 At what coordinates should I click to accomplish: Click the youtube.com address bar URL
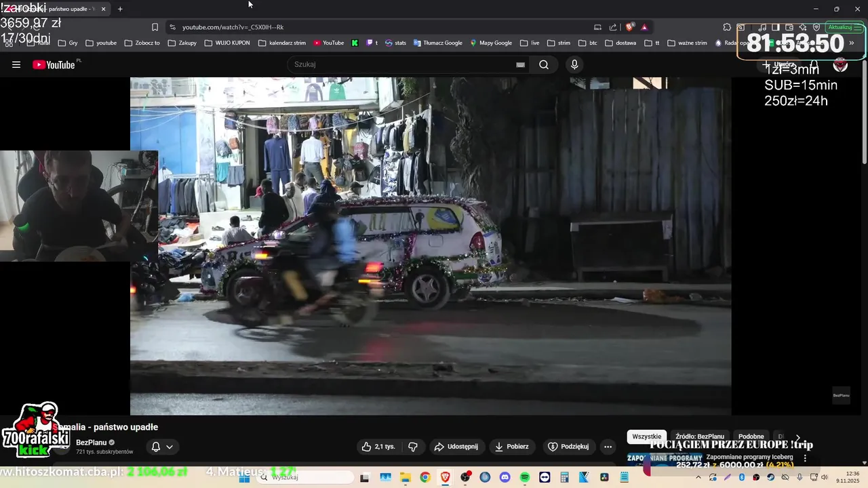tap(233, 27)
